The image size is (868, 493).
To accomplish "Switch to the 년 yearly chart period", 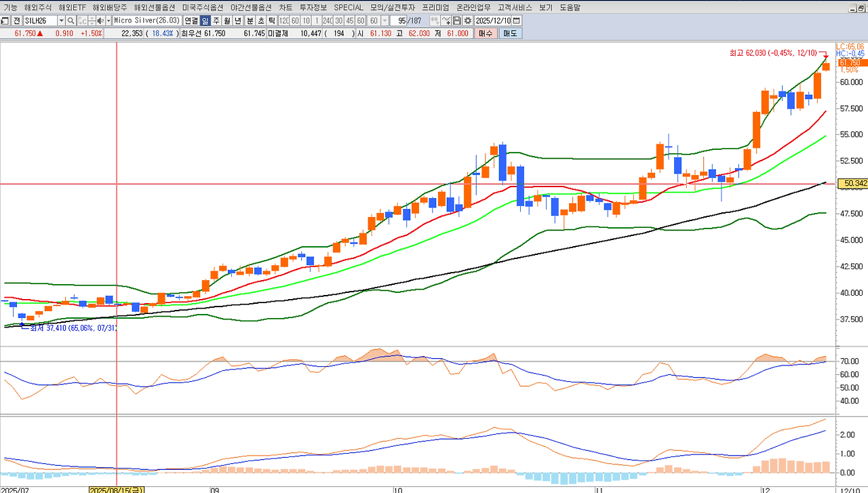I will click(238, 20).
